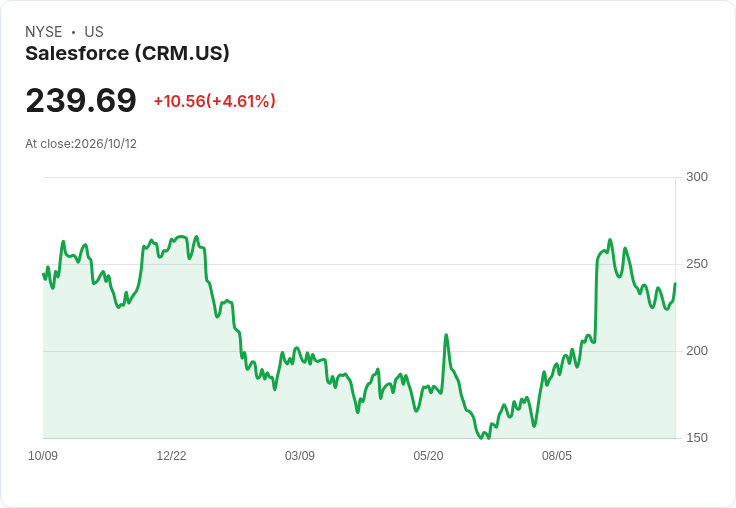Screen dimensions: 736x508
Task: Click the At close:2026/10/12 text
Action: pyautogui.click(x=81, y=144)
